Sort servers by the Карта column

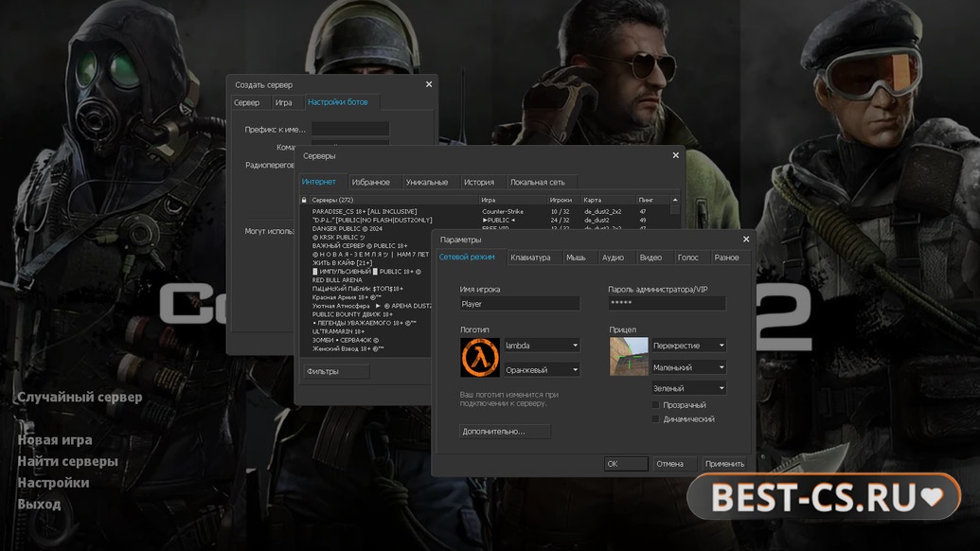(x=608, y=200)
